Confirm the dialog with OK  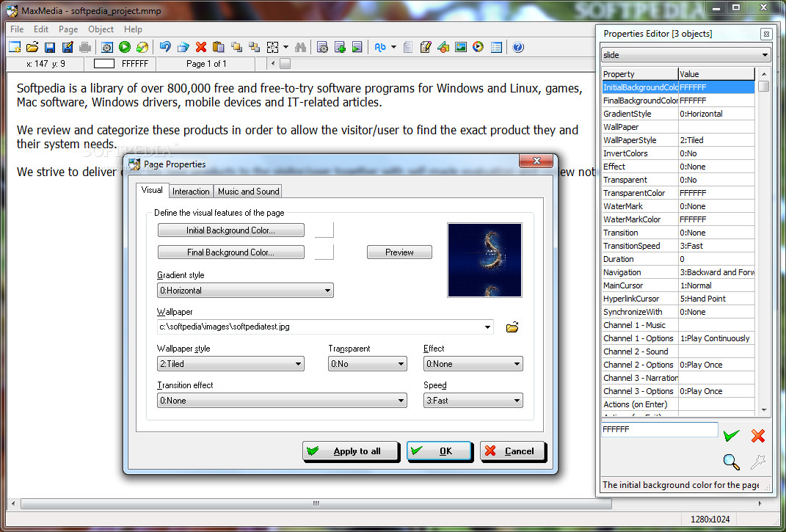click(439, 451)
